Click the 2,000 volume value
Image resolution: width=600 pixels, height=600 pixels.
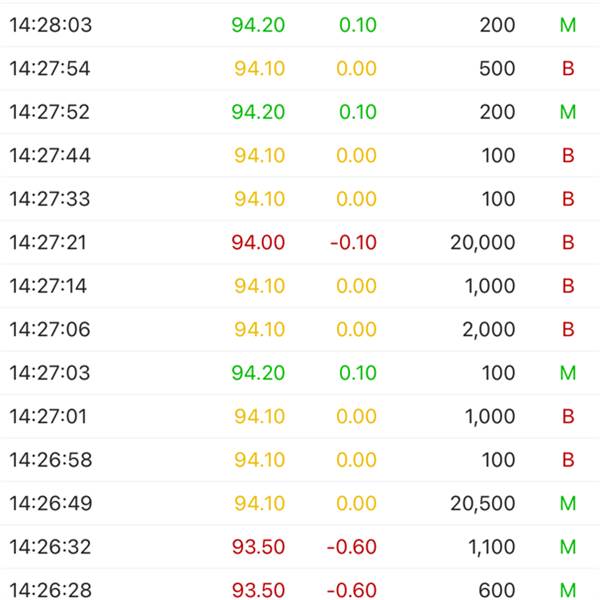(x=489, y=330)
